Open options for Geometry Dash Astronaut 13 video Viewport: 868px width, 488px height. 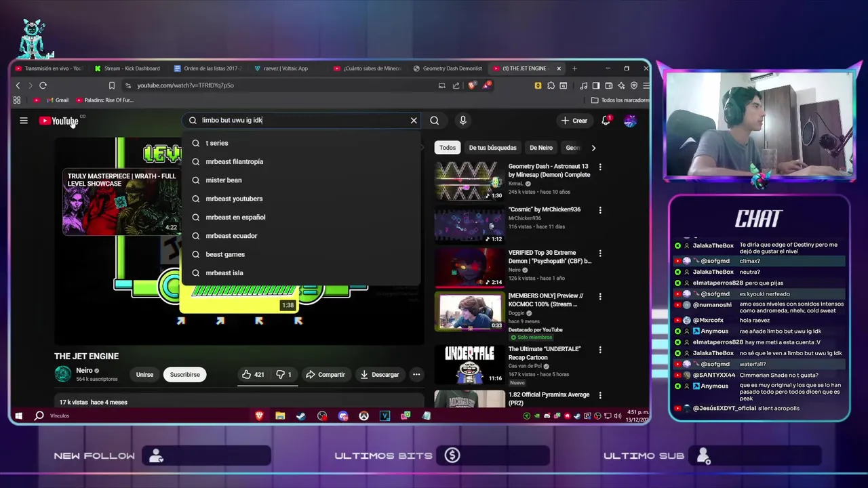pyautogui.click(x=599, y=167)
